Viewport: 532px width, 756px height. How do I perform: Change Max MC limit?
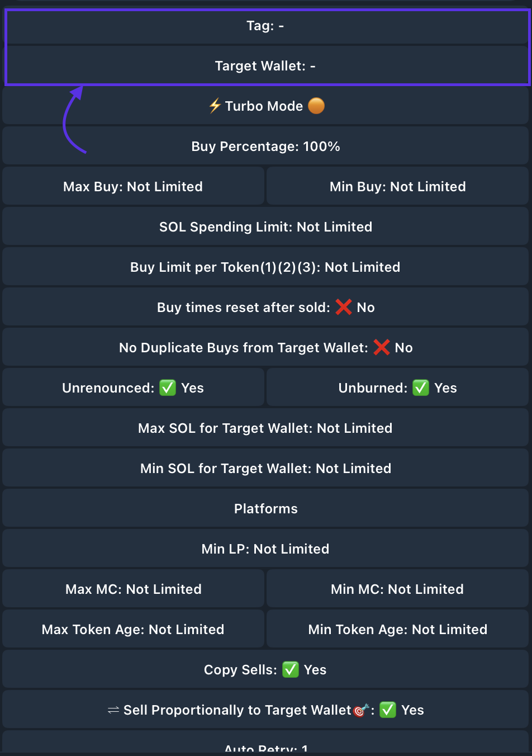(x=133, y=589)
